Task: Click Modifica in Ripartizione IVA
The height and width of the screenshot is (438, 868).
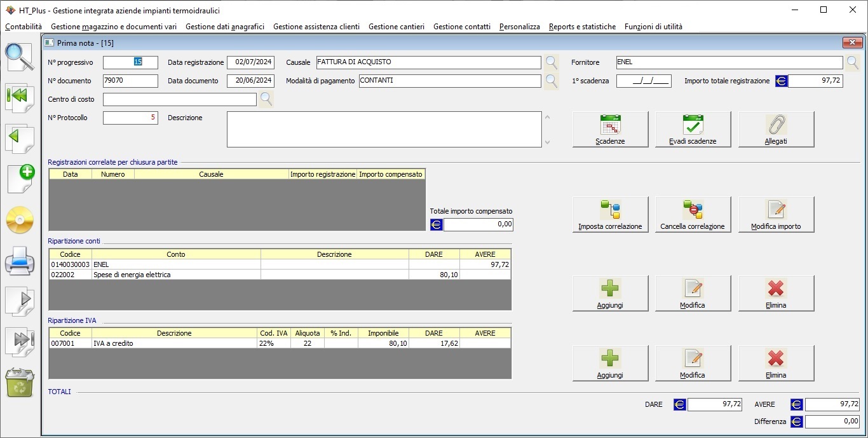Action: pos(693,364)
